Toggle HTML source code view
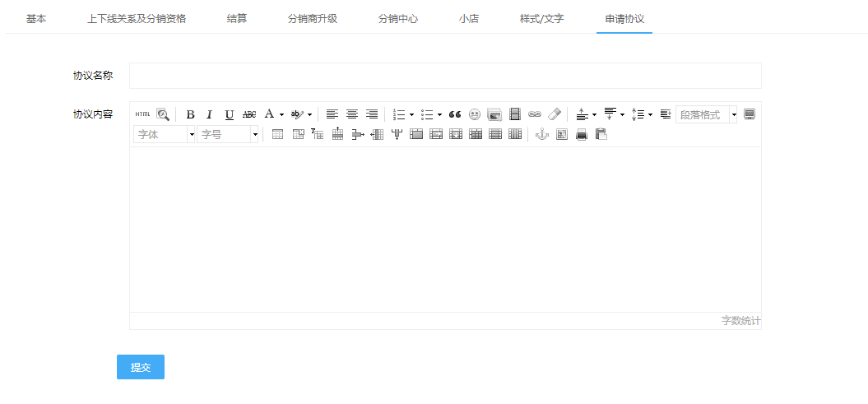 (x=143, y=114)
